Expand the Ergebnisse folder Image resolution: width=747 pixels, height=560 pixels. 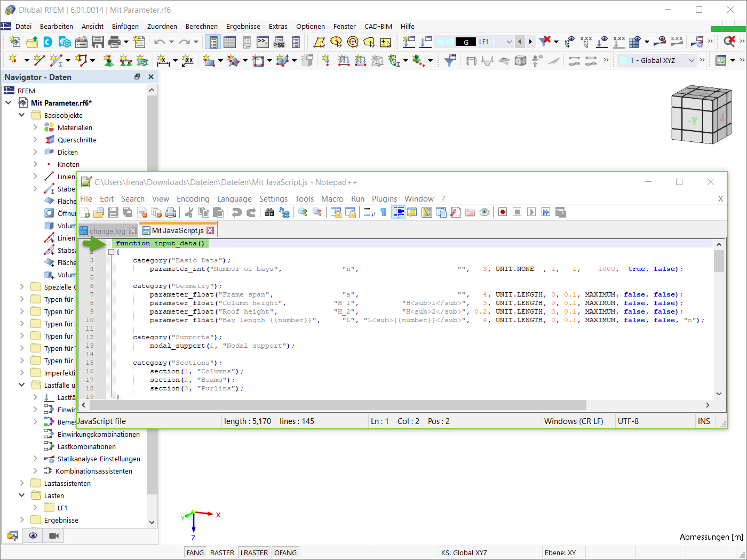(22, 519)
